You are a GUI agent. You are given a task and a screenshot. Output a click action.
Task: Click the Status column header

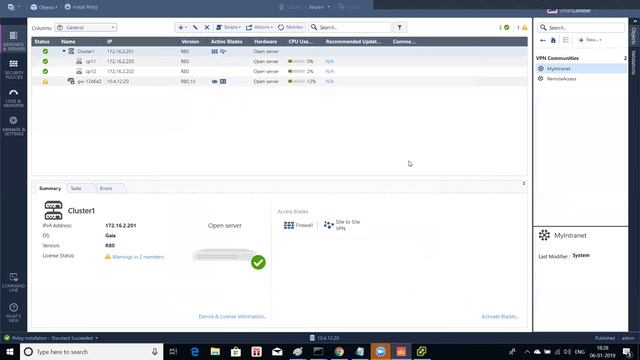point(42,42)
